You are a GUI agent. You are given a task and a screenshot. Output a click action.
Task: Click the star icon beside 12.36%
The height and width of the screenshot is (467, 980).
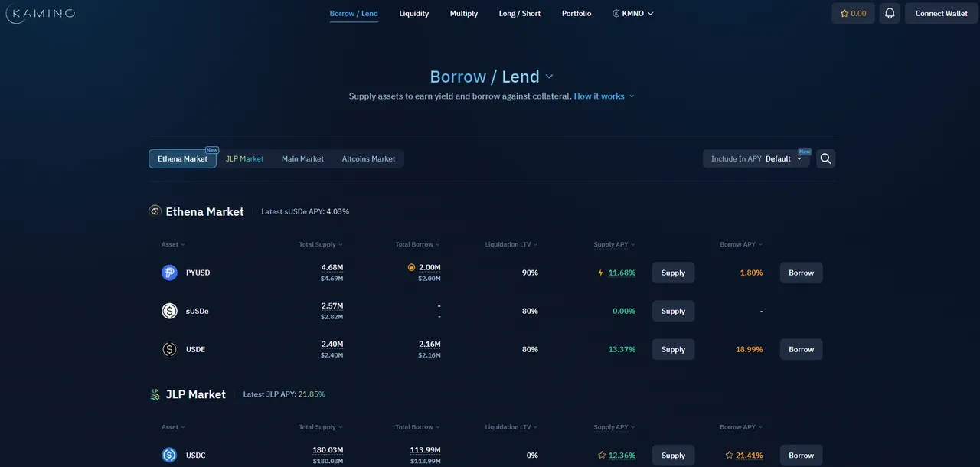pyautogui.click(x=601, y=455)
